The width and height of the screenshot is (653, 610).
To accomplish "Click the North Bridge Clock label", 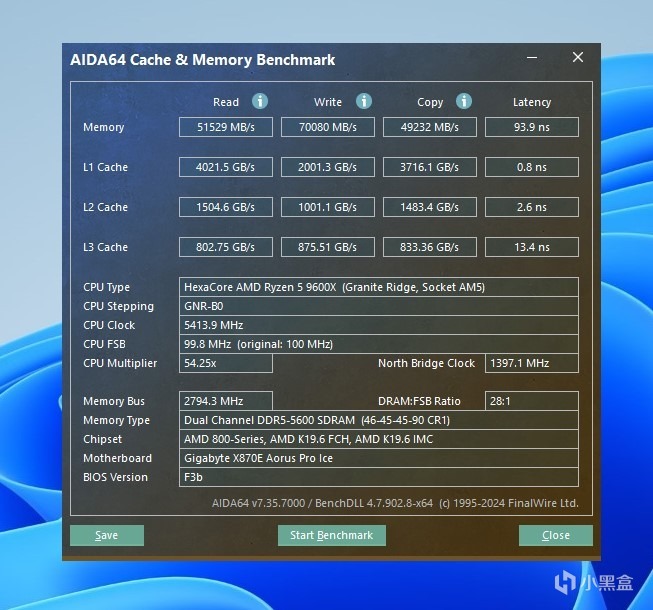I will (426, 364).
